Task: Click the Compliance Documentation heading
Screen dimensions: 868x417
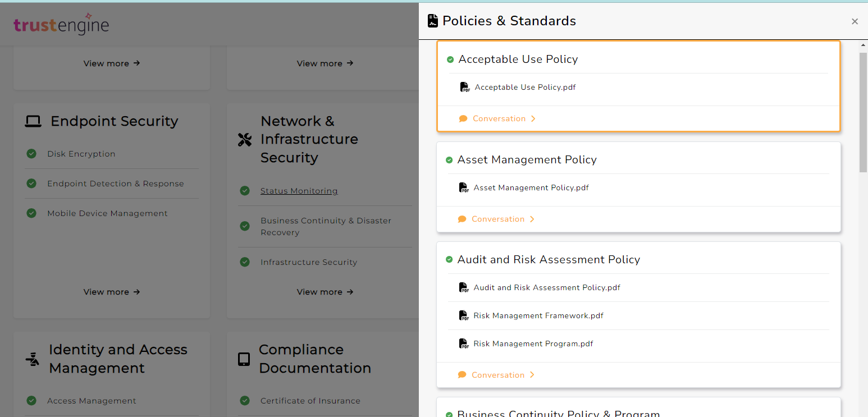Action: point(315,359)
